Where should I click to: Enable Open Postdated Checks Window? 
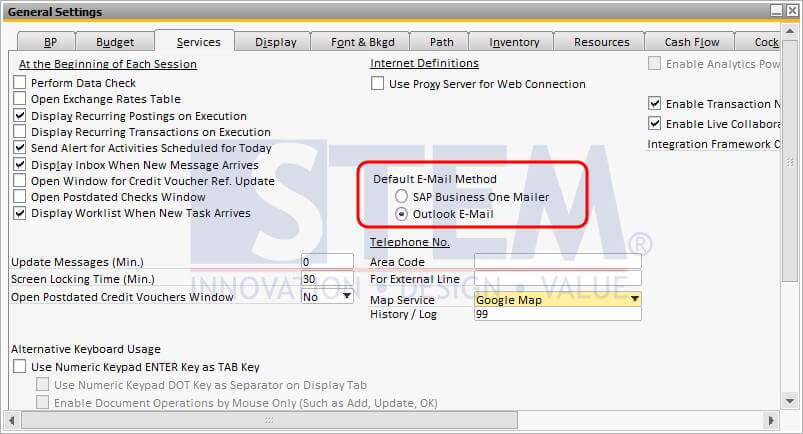click(19, 196)
